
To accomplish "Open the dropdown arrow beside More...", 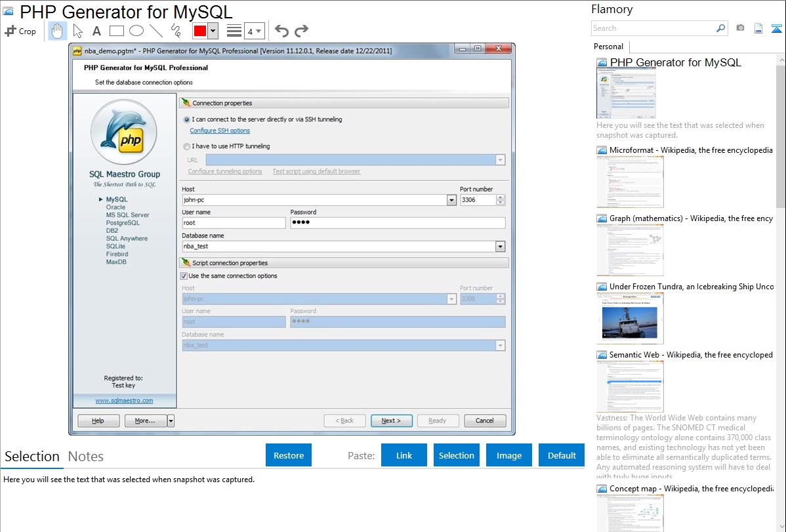I will (x=171, y=420).
